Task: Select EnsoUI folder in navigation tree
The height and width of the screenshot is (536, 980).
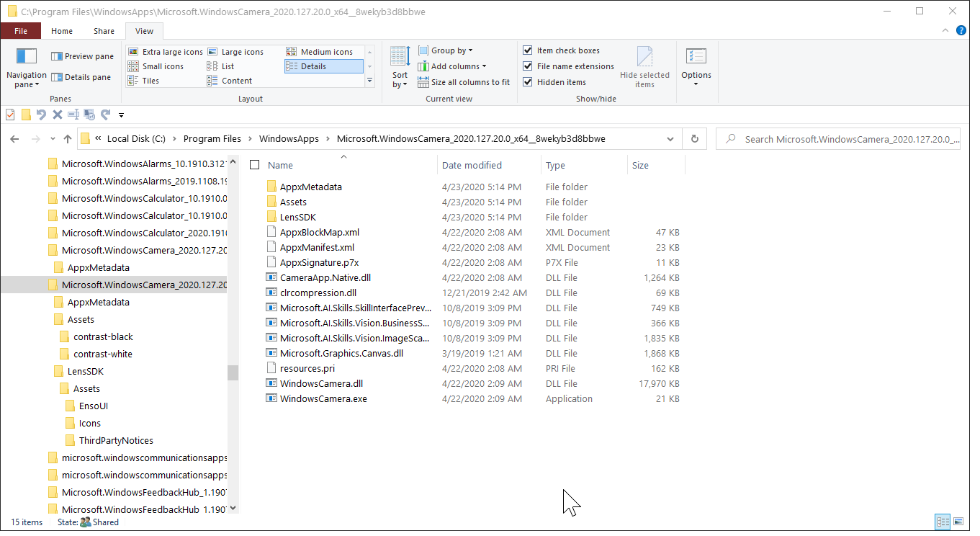Action: 94,406
